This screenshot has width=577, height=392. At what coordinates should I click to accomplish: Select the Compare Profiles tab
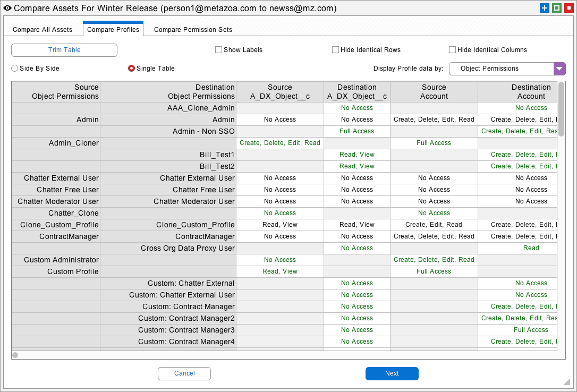(x=113, y=29)
